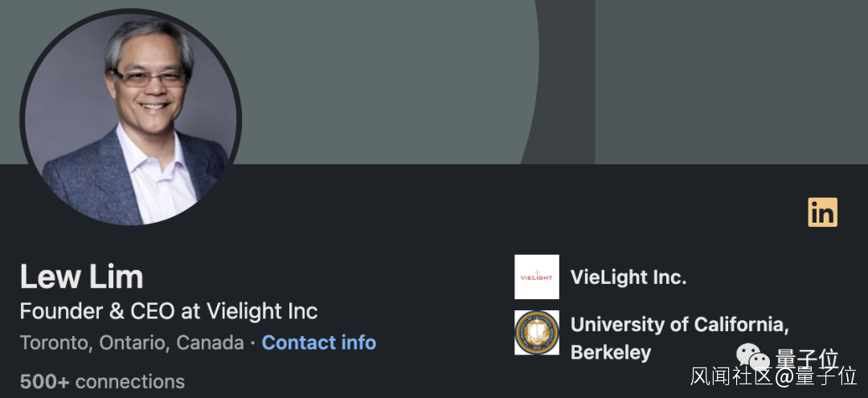Click the gold LinkedIn logo icon
This screenshot has height=398, width=868.
tap(822, 212)
